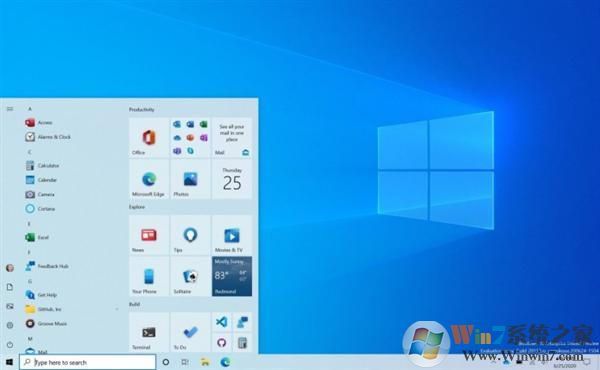Screen dimensions: 600x370
Task: Expand the GitHub, Inc folder
Action: (x=73, y=309)
